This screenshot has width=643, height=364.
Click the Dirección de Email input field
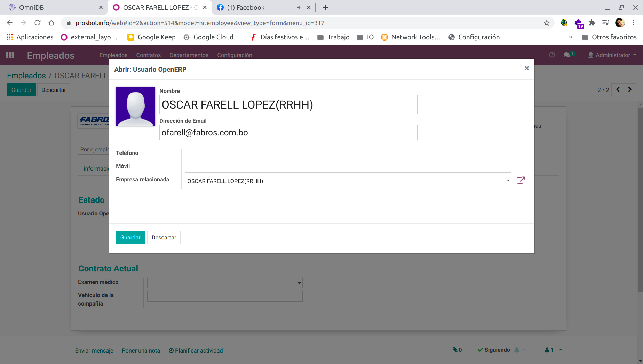pos(288,132)
